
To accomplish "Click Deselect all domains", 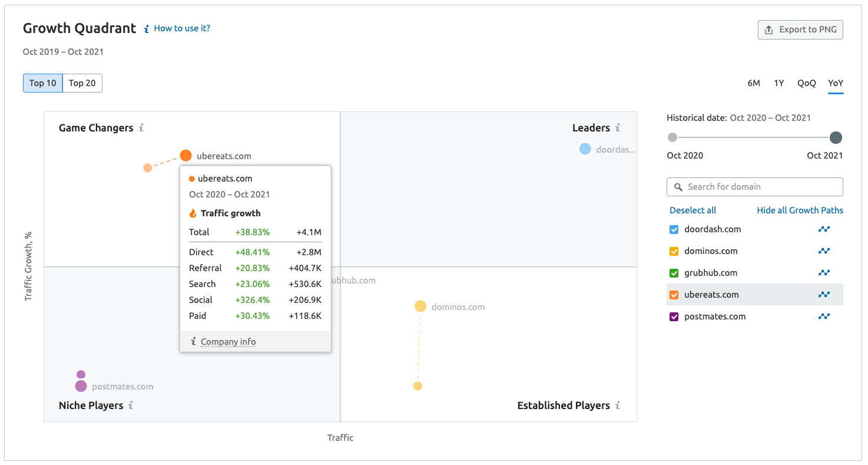I will pos(693,210).
